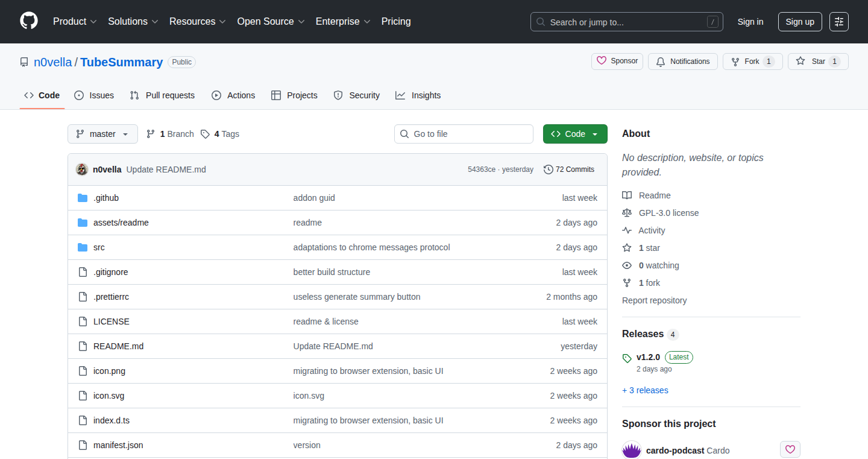Click the tag icon next to 4 Tags
The width and height of the screenshot is (868, 459).
pyautogui.click(x=205, y=134)
